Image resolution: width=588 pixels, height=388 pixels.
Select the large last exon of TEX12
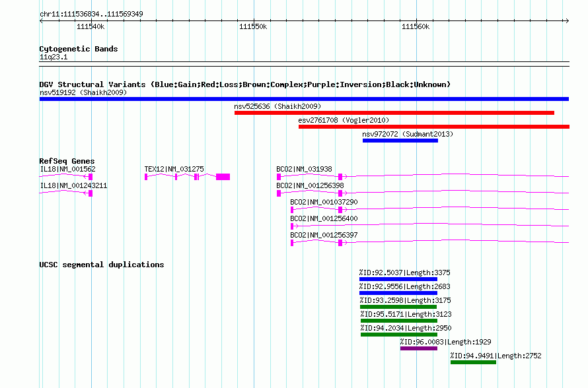pyautogui.click(x=223, y=177)
